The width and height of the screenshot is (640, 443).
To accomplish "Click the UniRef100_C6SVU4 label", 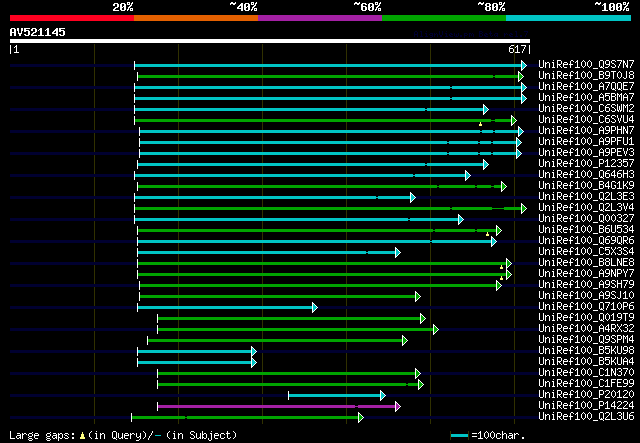I will pyautogui.click(x=586, y=119).
